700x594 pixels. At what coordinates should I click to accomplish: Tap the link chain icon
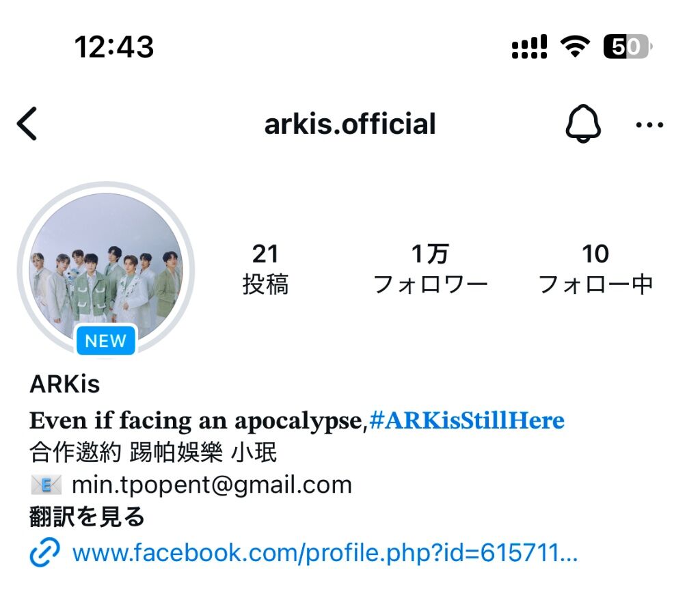tap(44, 552)
